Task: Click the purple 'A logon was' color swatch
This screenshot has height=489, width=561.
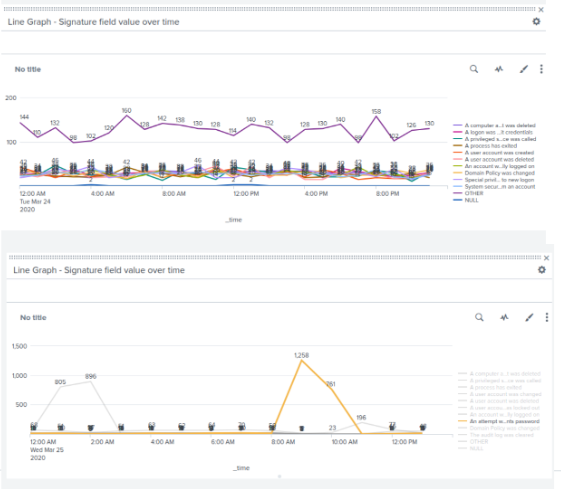Action: coord(458,132)
